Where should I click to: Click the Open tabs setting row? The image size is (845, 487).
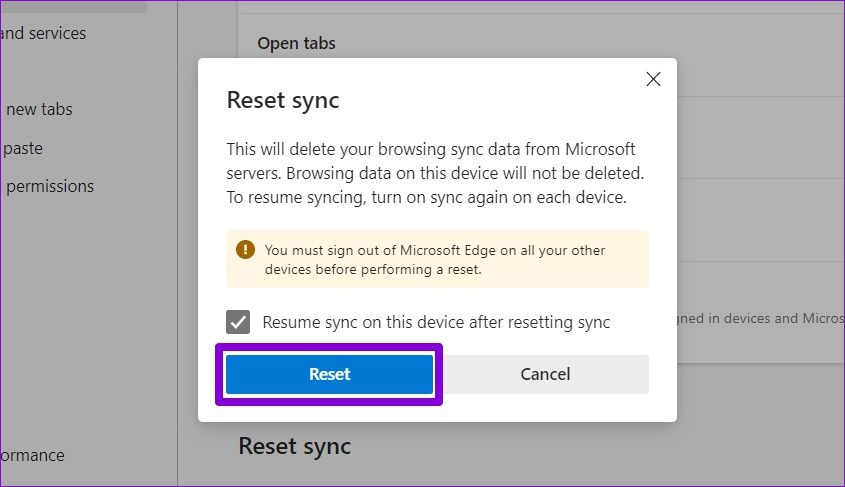[296, 43]
